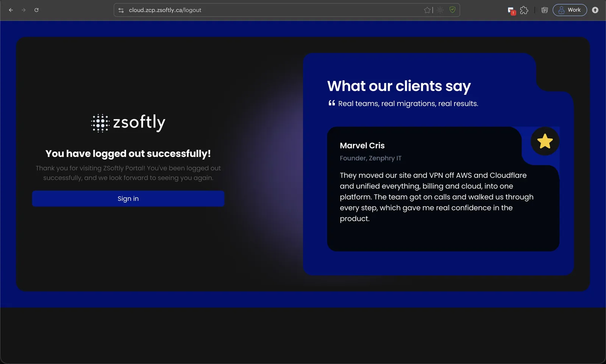Screen dimensions: 606x364
Task: Click the browser update arrow icon
Action: [x=595, y=10]
